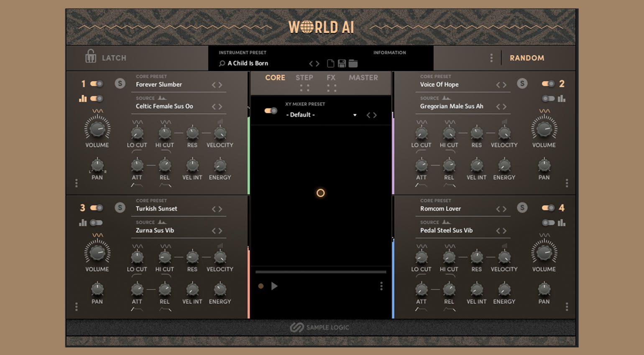Switch to the MASTER tab
Image resolution: width=644 pixels, height=355 pixels.
(x=363, y=78)
